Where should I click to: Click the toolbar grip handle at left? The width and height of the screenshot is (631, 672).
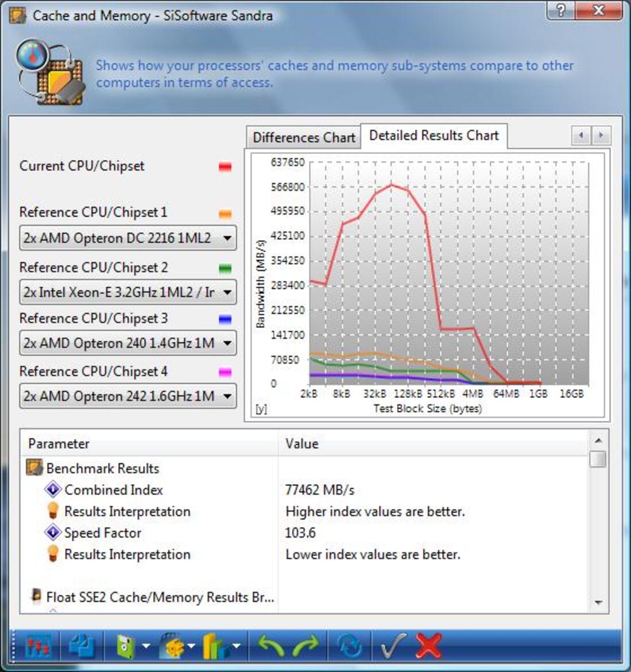13,646
